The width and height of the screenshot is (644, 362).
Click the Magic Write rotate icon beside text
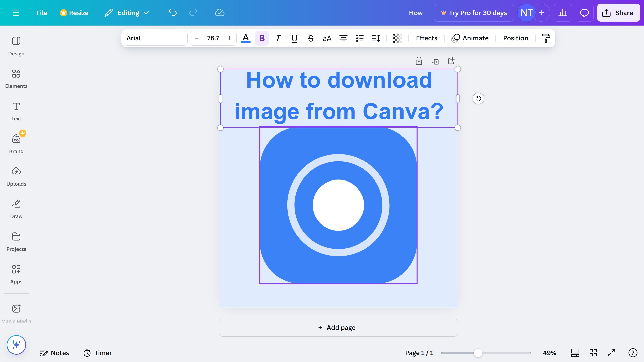478,99
